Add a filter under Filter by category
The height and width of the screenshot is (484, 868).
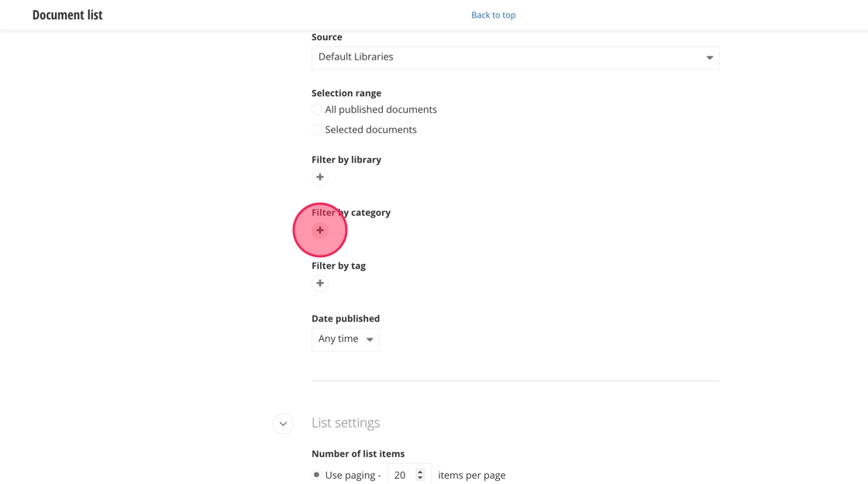click(x=320, y=230)
